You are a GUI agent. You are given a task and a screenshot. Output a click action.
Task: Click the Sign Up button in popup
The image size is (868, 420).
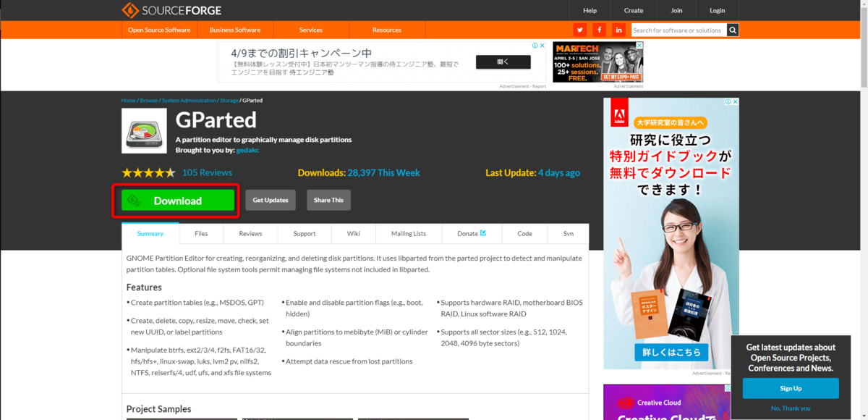(x=791, y=388)
